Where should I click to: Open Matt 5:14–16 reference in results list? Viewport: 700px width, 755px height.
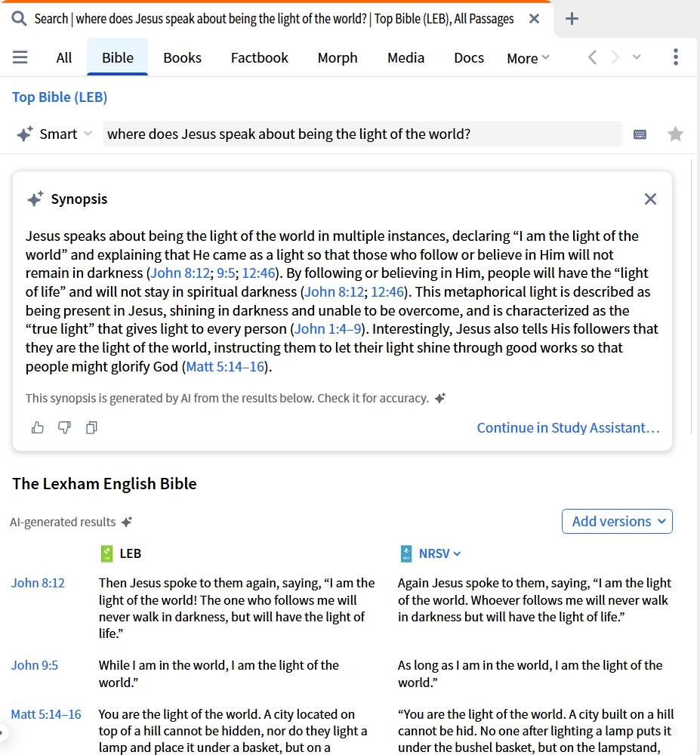(x=46, y=714)
